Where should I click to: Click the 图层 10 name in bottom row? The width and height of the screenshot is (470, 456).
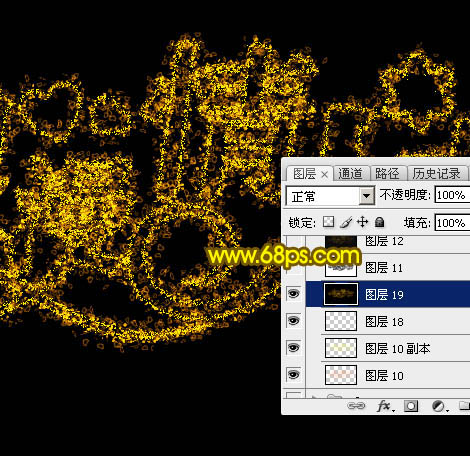click(x=384, y=376)
